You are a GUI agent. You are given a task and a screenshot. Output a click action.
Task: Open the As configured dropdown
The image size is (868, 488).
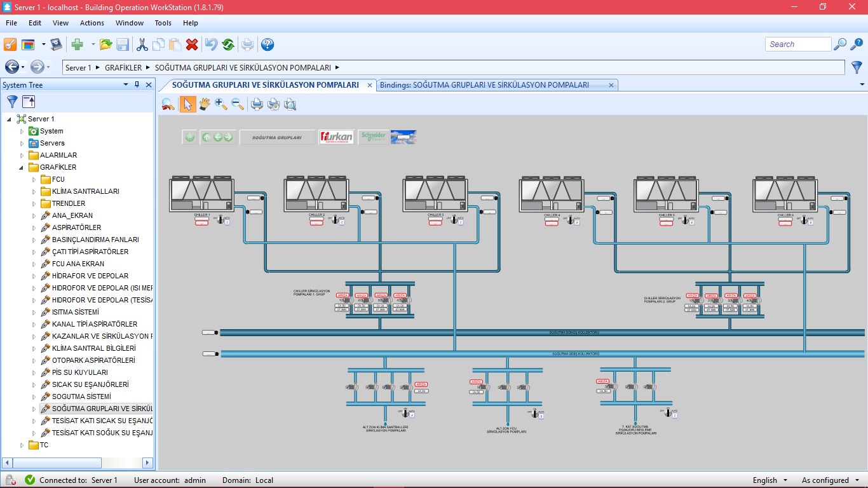(x=829, y=480)
